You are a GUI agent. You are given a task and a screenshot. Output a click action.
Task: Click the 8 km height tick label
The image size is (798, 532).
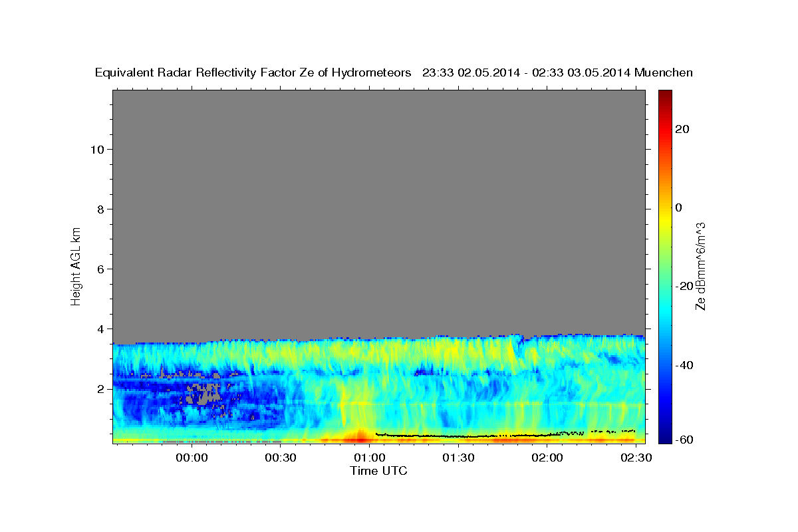100,209
